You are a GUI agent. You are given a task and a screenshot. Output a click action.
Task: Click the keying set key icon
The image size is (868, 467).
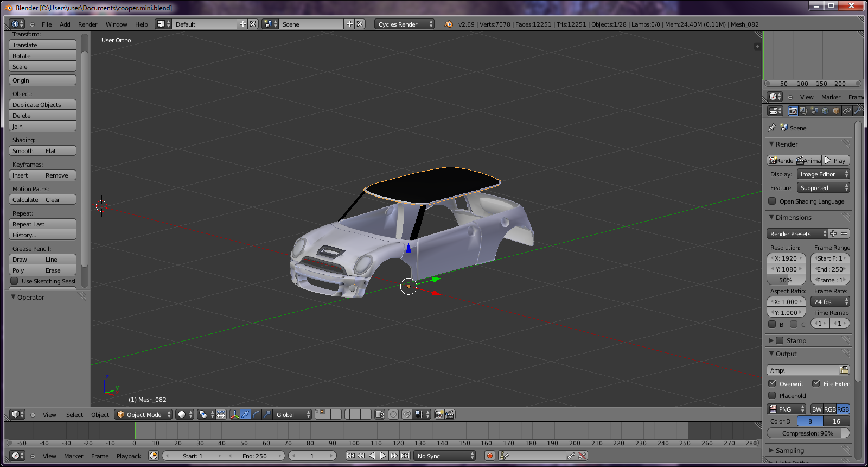[504, 456]
